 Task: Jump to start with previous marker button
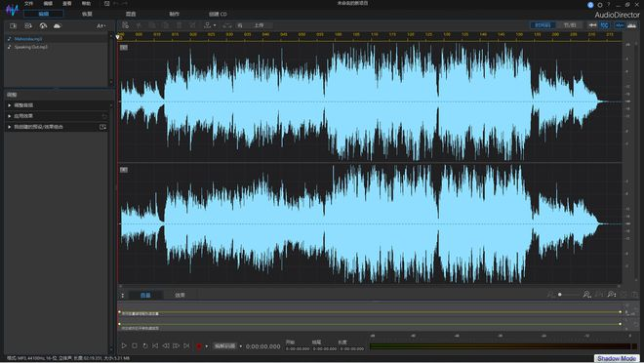tap(155, 346)
